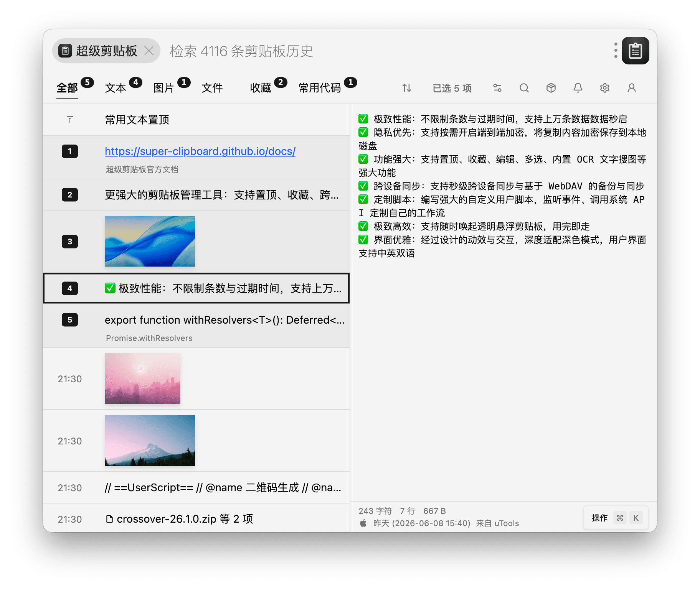
Task: Click the Apple logo in the status bar
Action: (x=363, y=523)
